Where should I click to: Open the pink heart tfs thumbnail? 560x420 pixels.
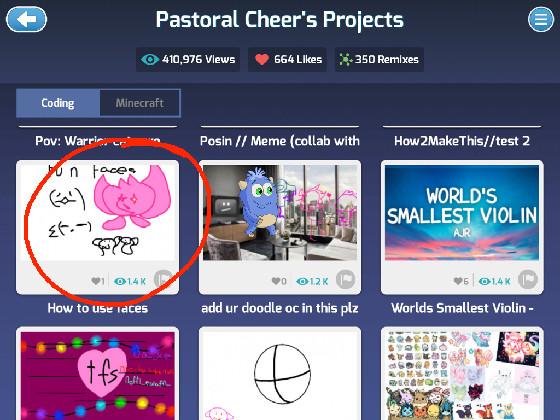[98, 375]
